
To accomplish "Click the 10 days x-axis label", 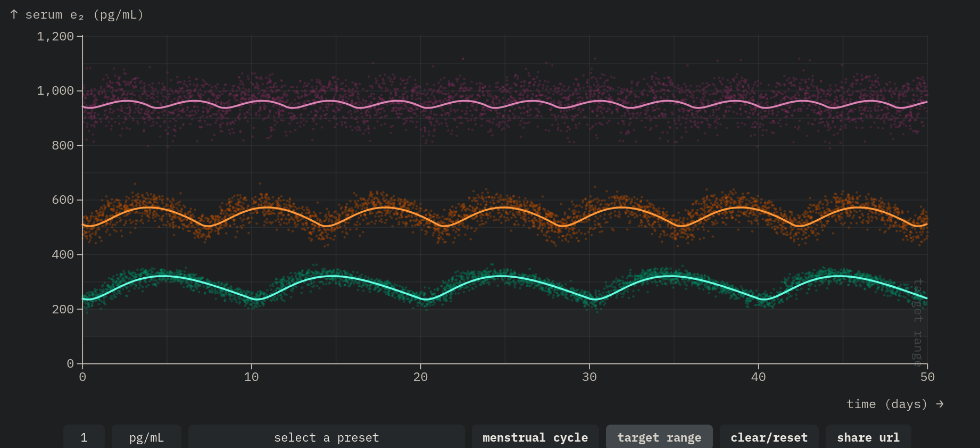I will [x=252, y=377].
